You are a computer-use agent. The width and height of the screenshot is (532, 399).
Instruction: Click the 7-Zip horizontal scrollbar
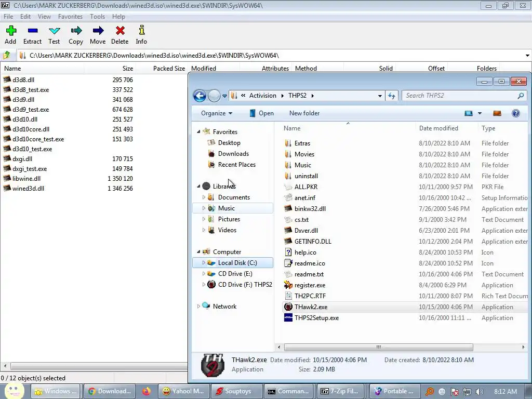click(x=98, y=366)
